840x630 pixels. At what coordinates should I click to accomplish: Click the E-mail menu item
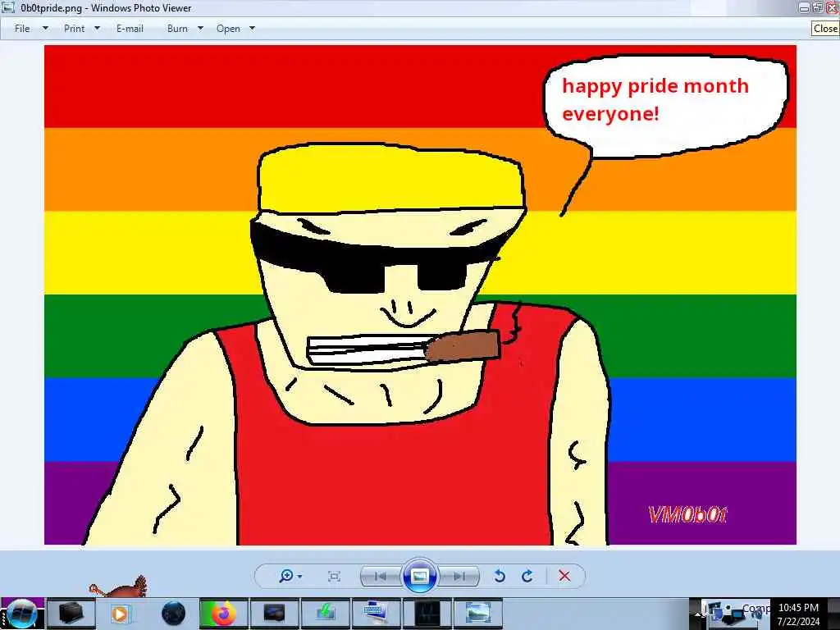[x=130, y=29]
